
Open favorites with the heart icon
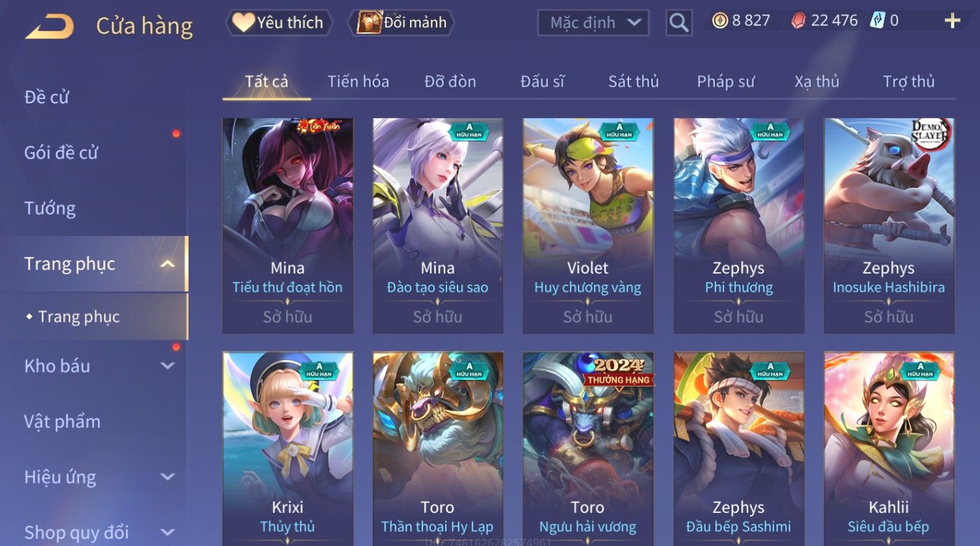[x=244, y=23]
